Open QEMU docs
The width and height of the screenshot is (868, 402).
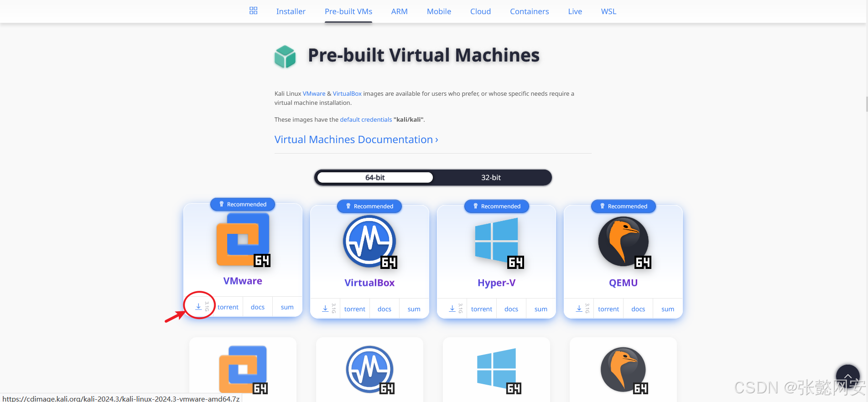pyautogui.click(x=638, y=309)
